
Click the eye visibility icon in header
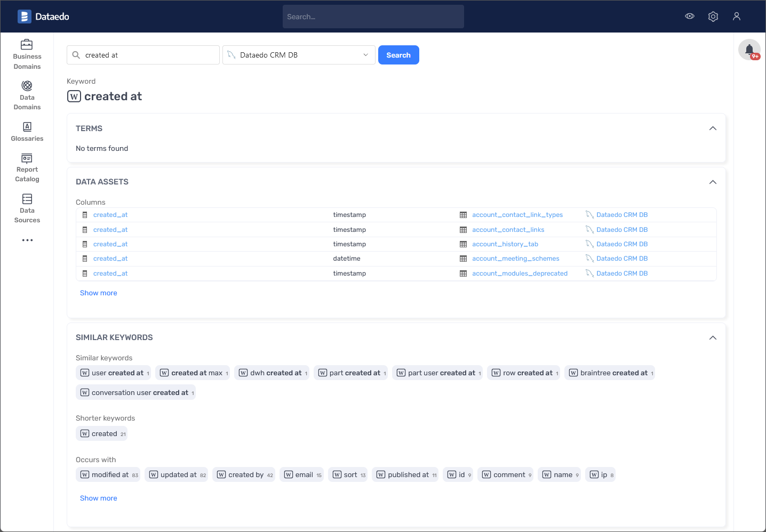click(x=690, y=17)
